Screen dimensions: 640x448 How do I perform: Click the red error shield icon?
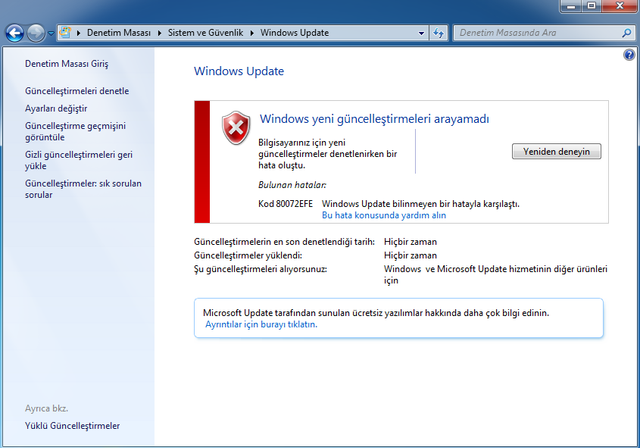[x=236, y=128]
